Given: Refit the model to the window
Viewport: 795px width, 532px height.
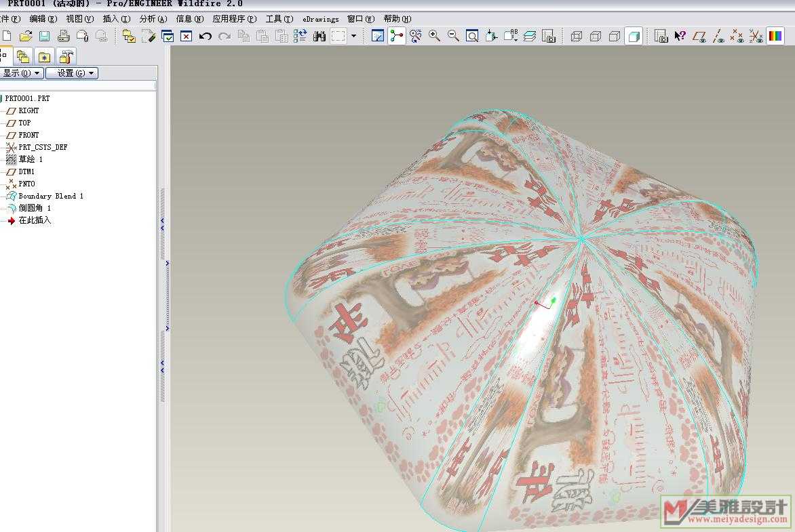Looking at the screenshot, I should [x=472, y=36].
